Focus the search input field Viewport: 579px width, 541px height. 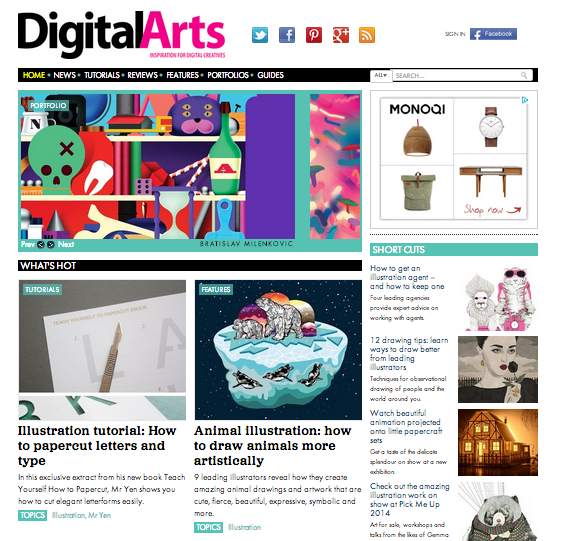point(457,75)
